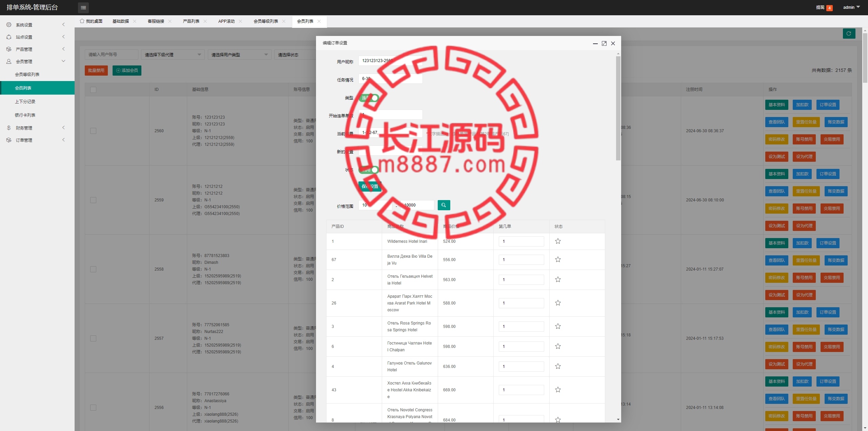Check the checkbox for member 2556
Screen dimensions: 868x431
click(93, 408)
